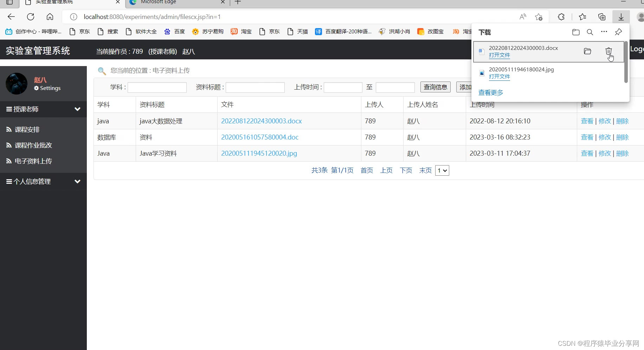Go to 末页 in pagination
Image resolution: width=644 pixels, height=350 pixels.
[x=425, y=170]
